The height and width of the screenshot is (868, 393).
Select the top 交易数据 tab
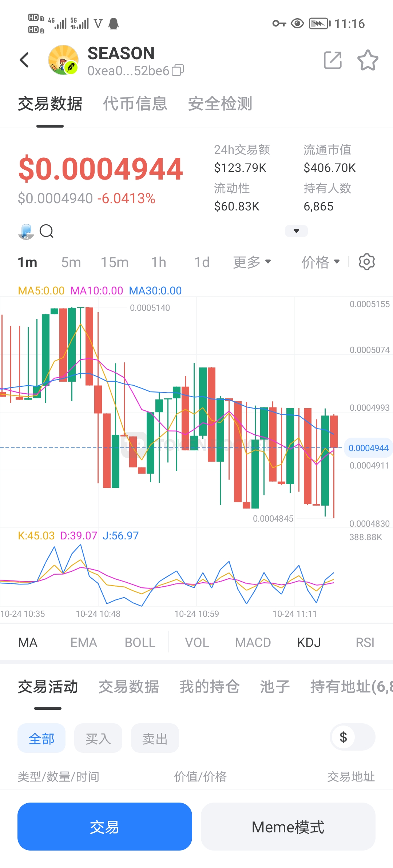50,104
